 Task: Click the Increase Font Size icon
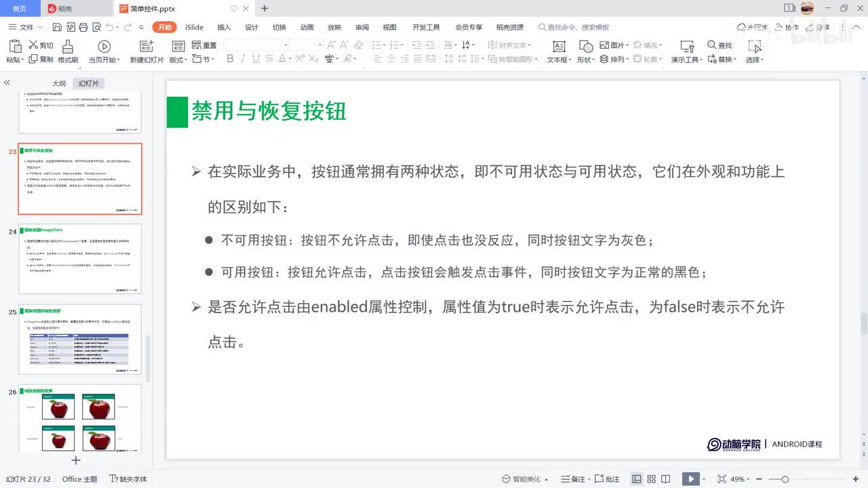[332, 45]
